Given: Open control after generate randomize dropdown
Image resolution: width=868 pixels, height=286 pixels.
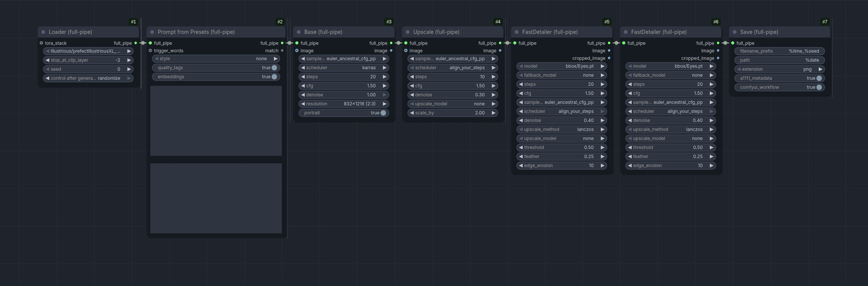Looking at the screenshot, I should [88, 78].
